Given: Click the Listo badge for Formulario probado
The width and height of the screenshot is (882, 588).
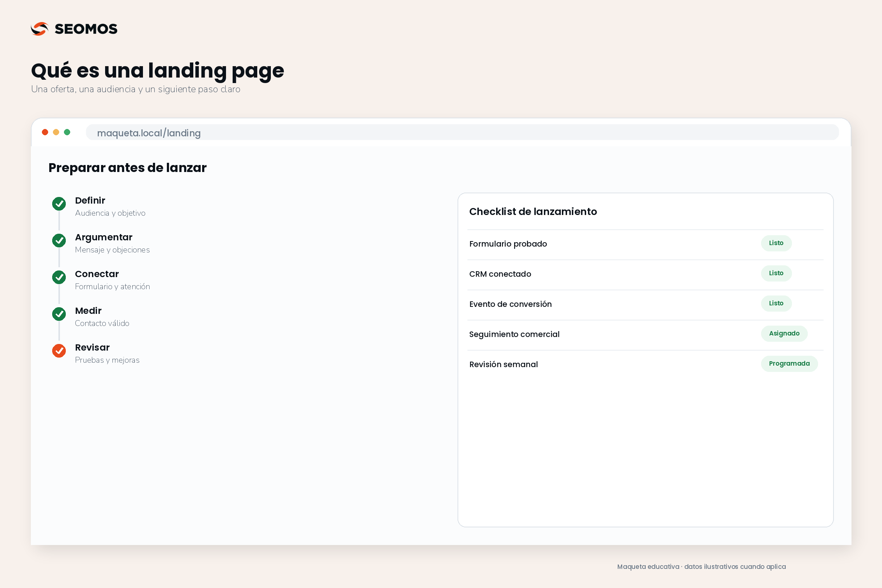Looking at the screenshot, I should click(x=776, y=243).
